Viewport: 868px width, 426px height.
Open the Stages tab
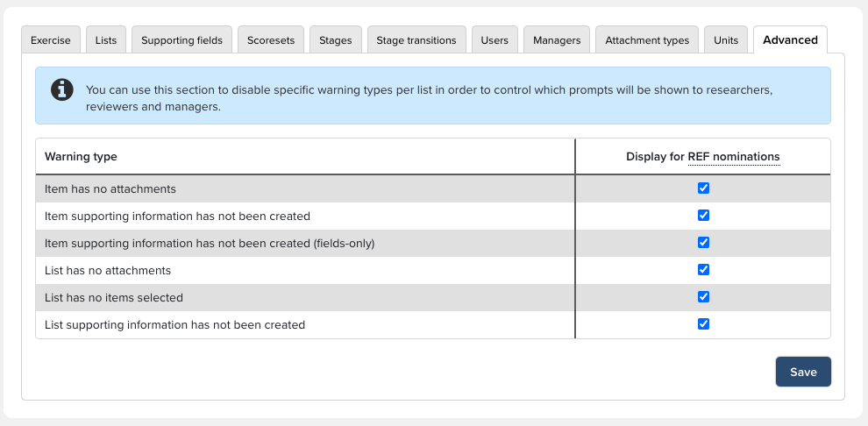pyautogui.click(x=336, y=40)
